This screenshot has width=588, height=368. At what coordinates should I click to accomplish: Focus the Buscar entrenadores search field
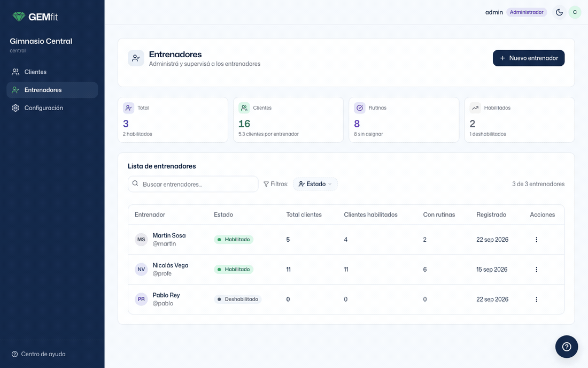193,184
